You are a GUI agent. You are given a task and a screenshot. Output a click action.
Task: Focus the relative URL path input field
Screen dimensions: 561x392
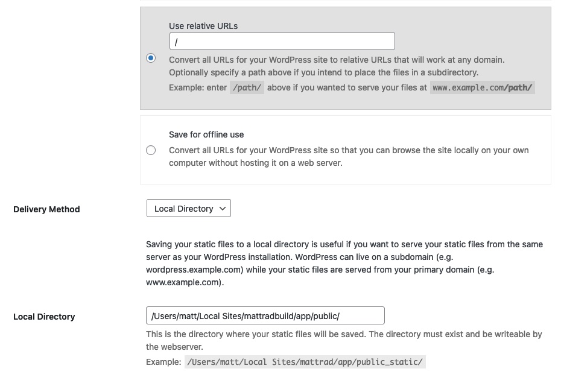pos(282,41)
